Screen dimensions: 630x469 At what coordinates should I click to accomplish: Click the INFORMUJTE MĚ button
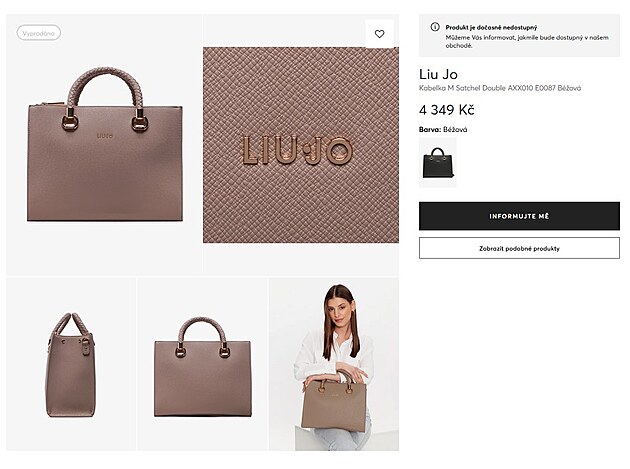pyautogui.click(x=519, y=216)
